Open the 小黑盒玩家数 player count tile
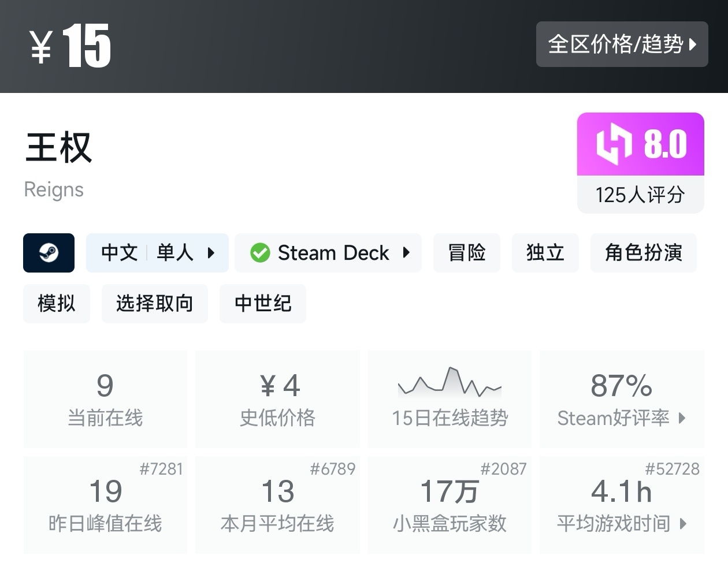 tap(450, 505)
